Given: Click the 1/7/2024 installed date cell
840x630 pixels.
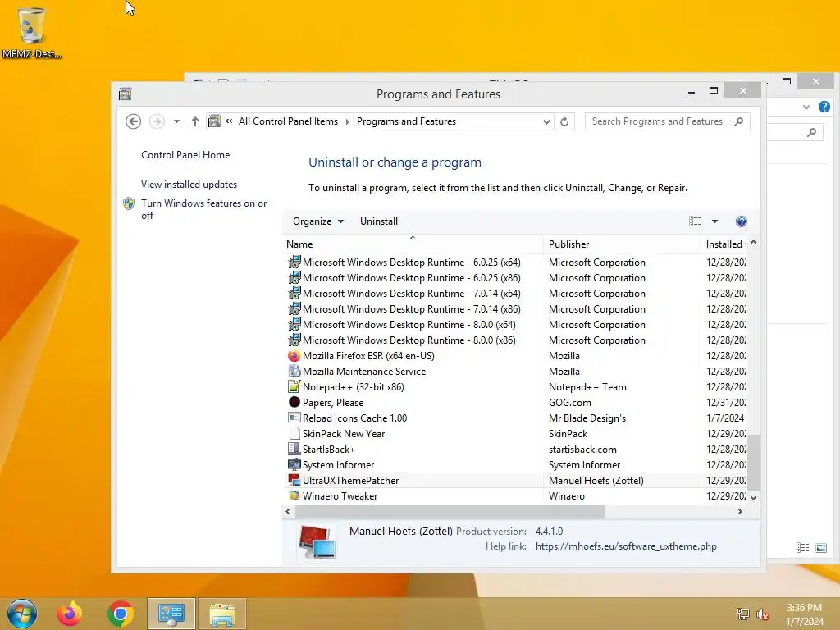Looking at the screenshot, I should (725, 418).
